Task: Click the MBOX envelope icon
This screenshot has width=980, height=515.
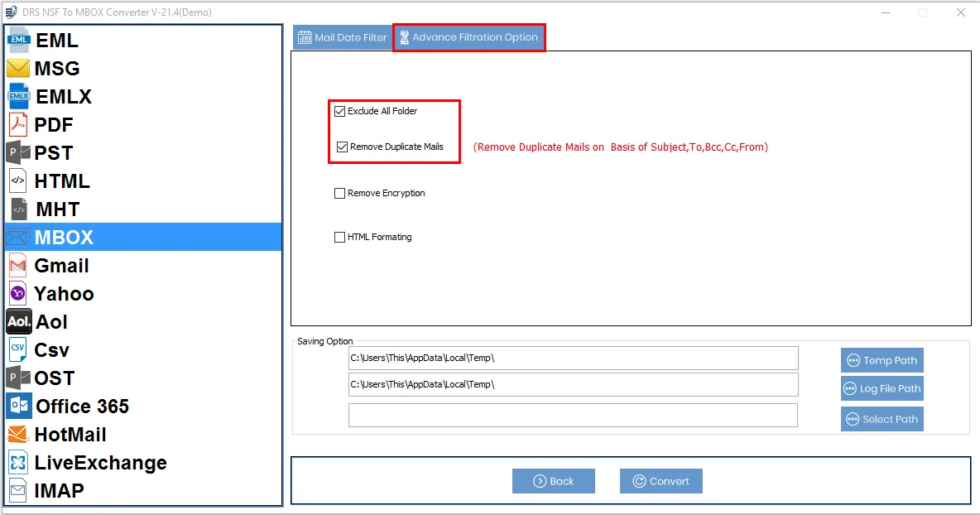Action: pyautogui.click(x=18, y=237)
